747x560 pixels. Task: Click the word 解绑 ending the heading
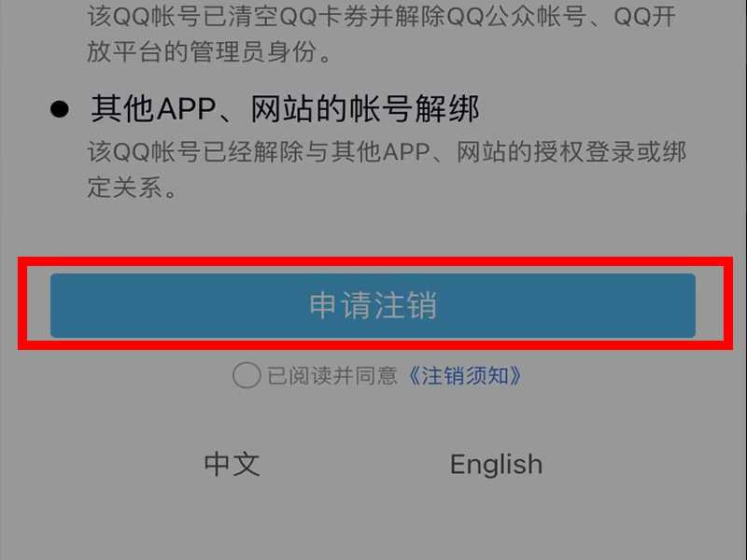(x=447, y=109)
